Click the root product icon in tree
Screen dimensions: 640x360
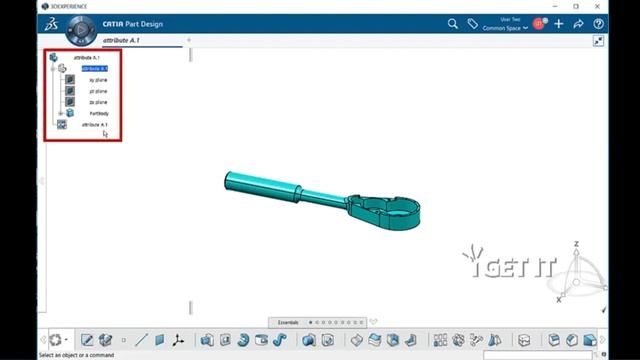coord(53,58)
